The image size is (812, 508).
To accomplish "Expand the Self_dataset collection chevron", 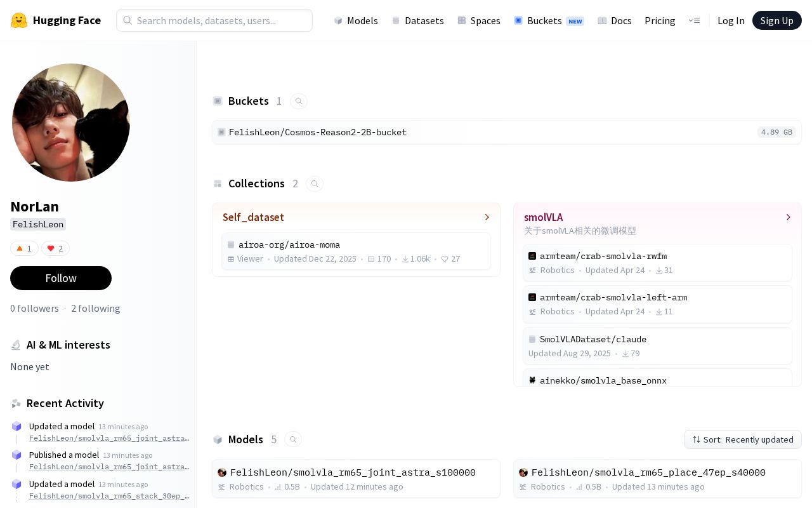I will point(487,217).
